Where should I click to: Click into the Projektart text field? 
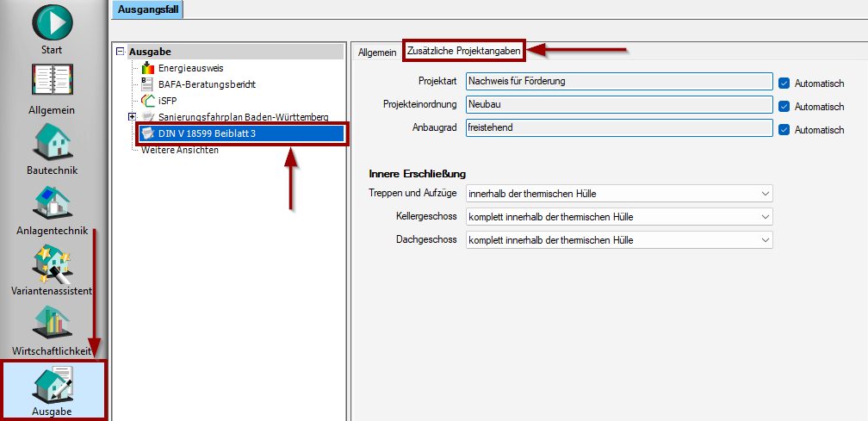coord(618,82)
